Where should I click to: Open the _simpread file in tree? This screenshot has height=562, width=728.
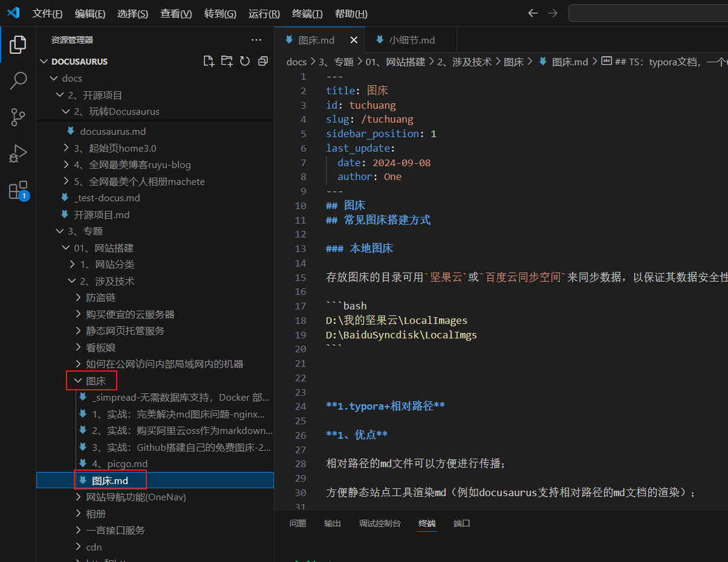click(155, 397)
